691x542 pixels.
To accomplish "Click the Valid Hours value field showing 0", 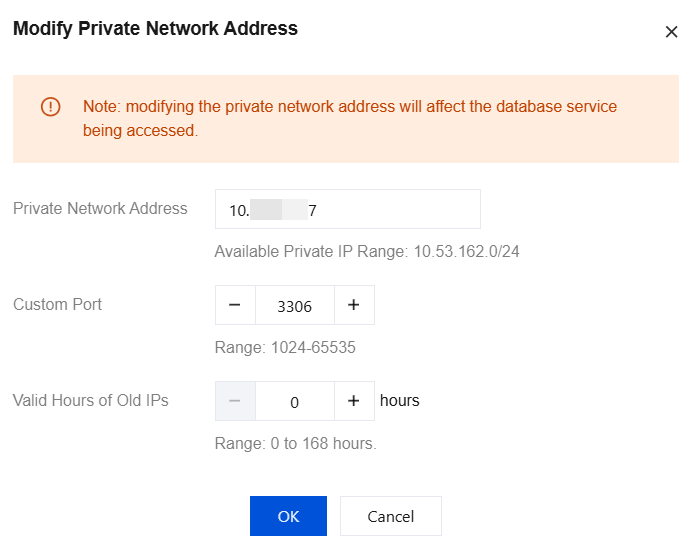I will click(294, 402).
